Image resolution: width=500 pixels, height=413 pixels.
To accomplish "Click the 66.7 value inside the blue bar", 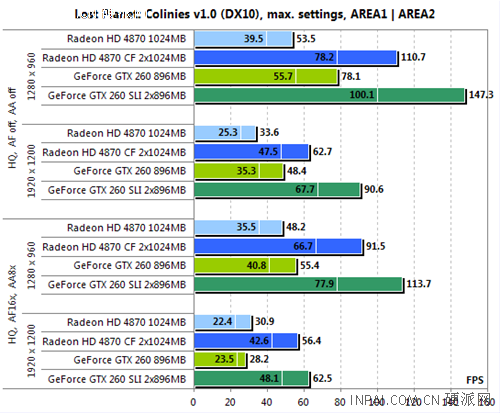I will (303, 246).
